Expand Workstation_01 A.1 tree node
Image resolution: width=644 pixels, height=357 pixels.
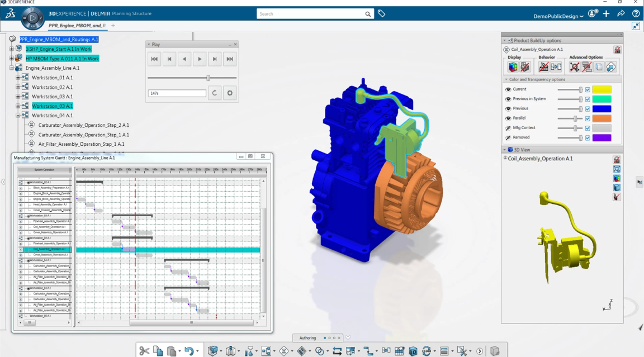tap(18, 78)
